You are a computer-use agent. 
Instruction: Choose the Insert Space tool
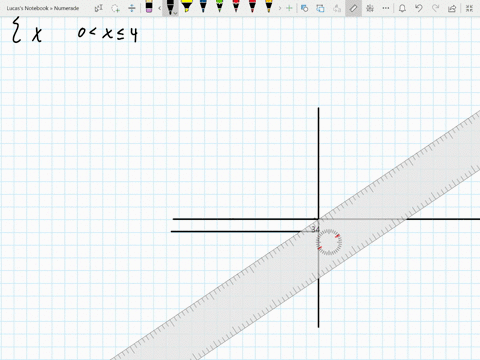[132, 8]
